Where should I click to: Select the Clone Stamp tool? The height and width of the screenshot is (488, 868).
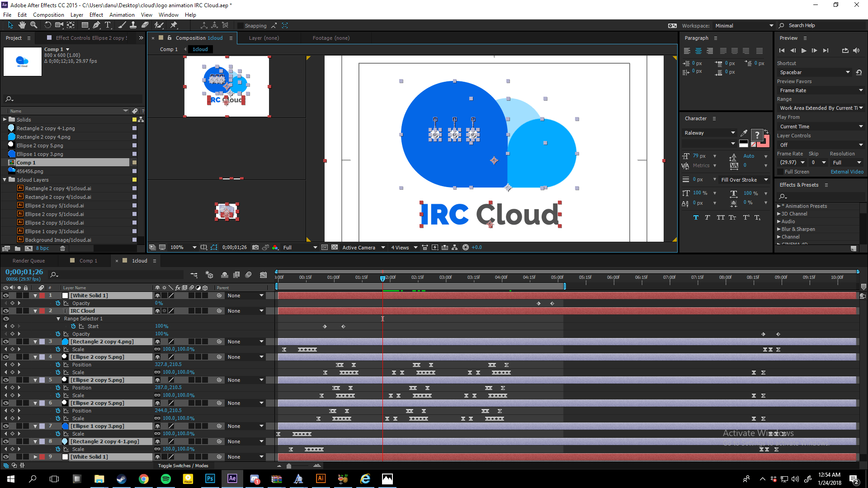pos(133,25)
